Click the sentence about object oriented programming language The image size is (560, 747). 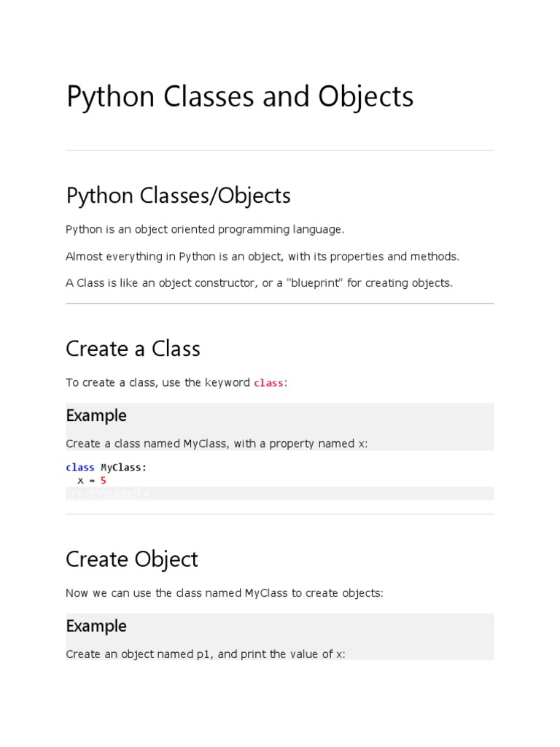click(x=205, y=230)
